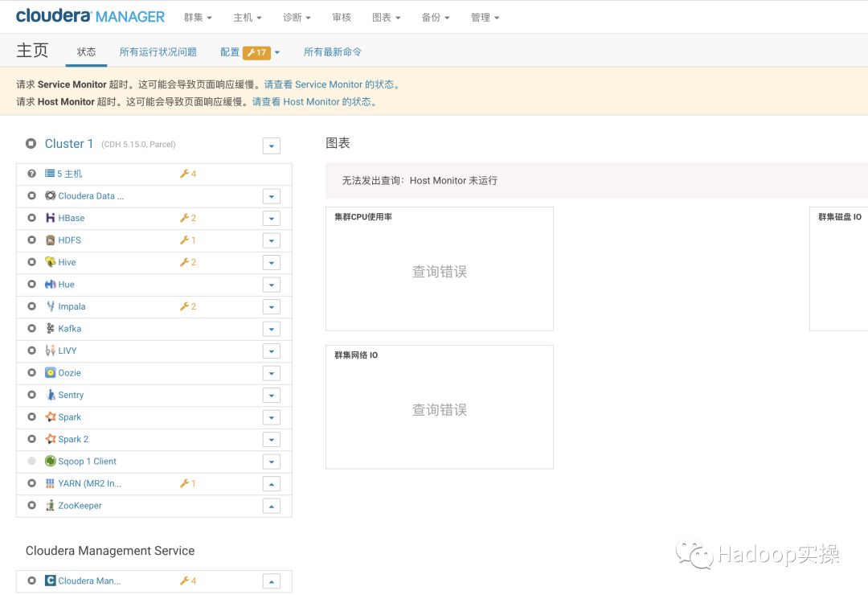Open hosts configuration issues wrench 4

pyautogui.click(x=187, y=174)
